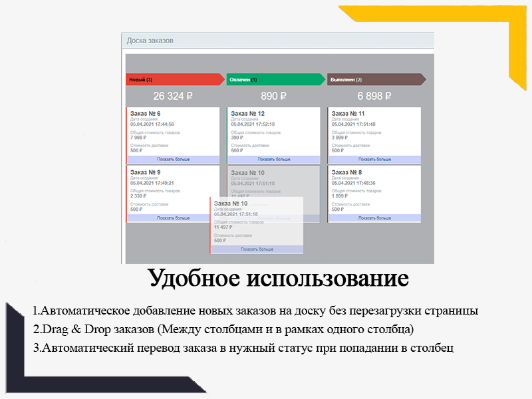The height and width of the screenshot is (399, 532).
Task: Open the Заказ № 6 card title
Action: pos(145,114)
